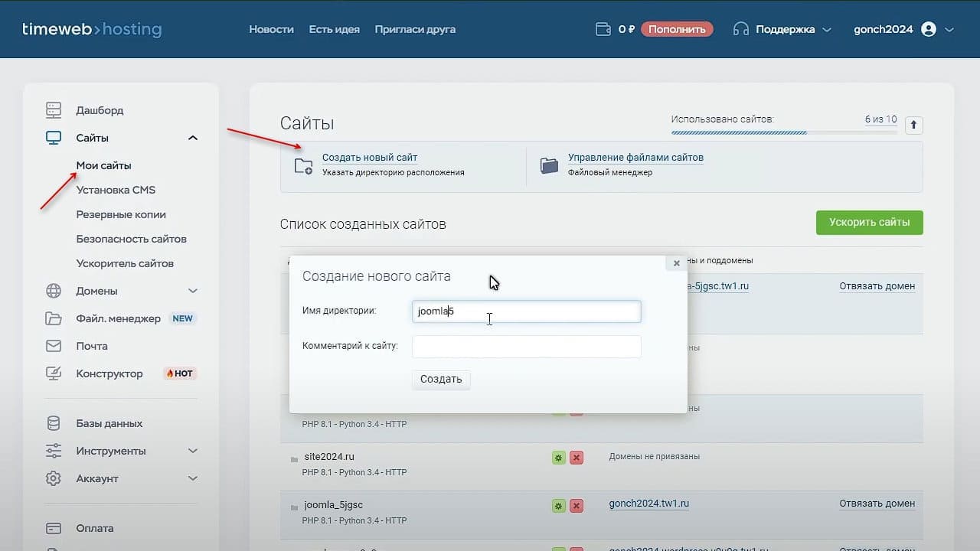Click the File manager folder icon

pos(54,318)
